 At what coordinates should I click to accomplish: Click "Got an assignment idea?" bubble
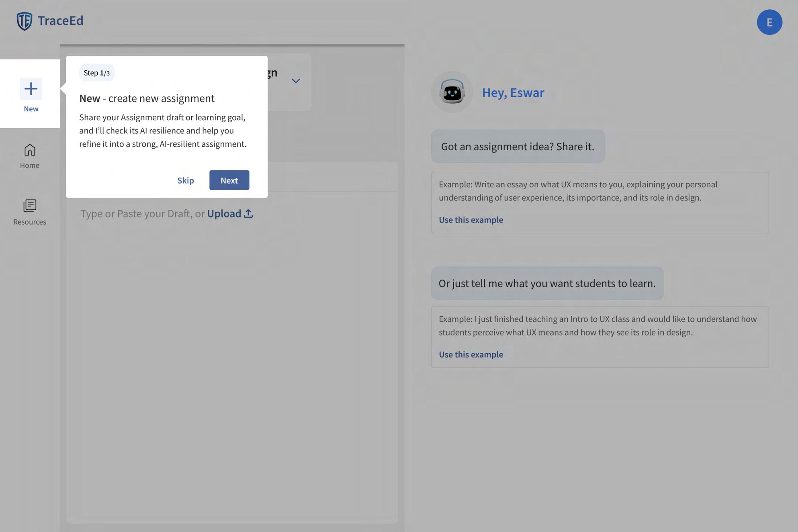tap(518, 147)
